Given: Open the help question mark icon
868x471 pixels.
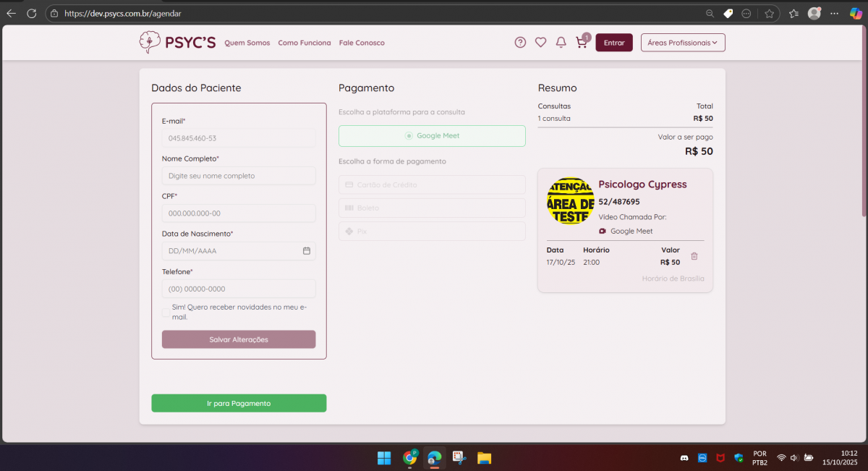Looking at the screenshot, I should click(520, 43).
